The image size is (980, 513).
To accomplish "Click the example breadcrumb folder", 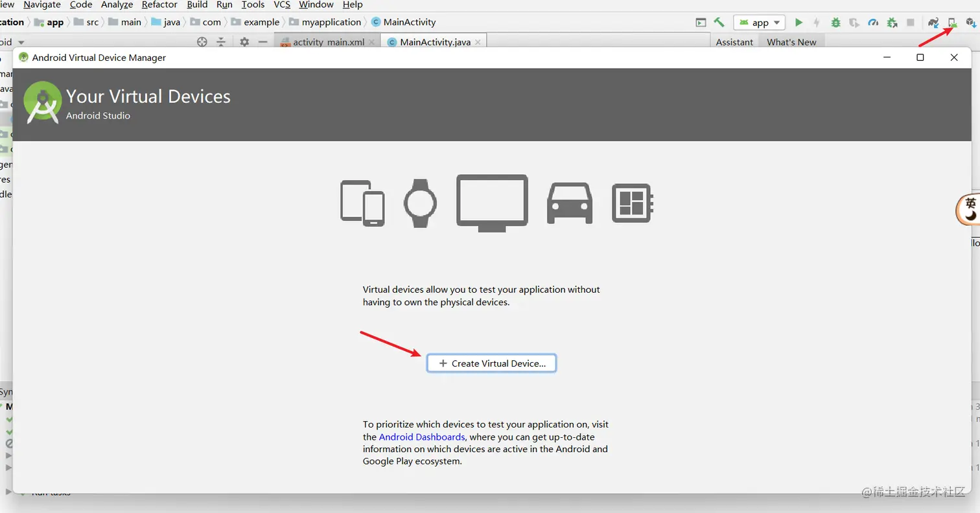I will (255, 22).
